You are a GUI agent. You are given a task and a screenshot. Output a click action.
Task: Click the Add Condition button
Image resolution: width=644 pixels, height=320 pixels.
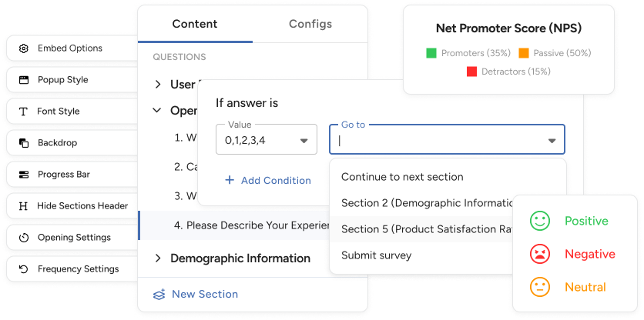tap(267, 180)
